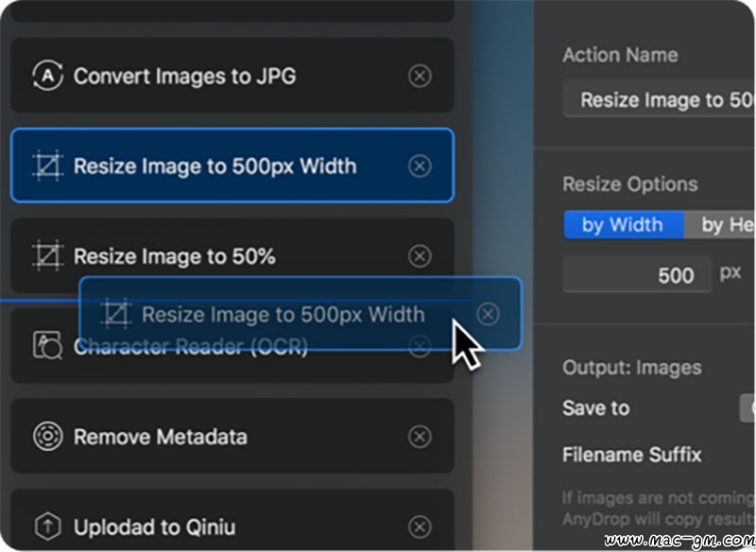The image size is (756, 552).
Task: Select the Convert Images to JPG action row
Action: point(232,76)
